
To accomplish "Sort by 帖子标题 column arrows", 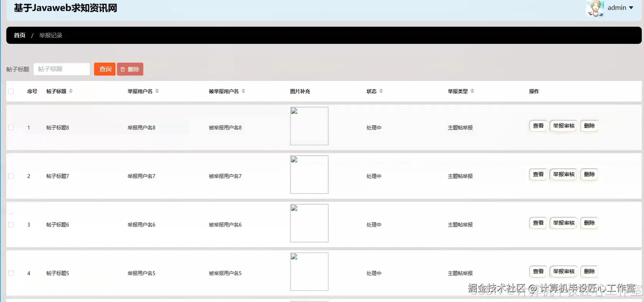I will click(x=71, y=91).
